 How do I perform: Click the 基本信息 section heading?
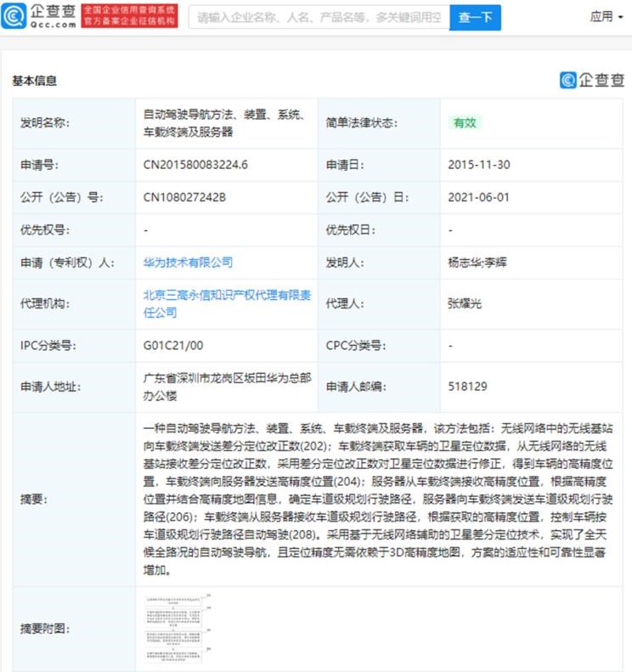34,81
